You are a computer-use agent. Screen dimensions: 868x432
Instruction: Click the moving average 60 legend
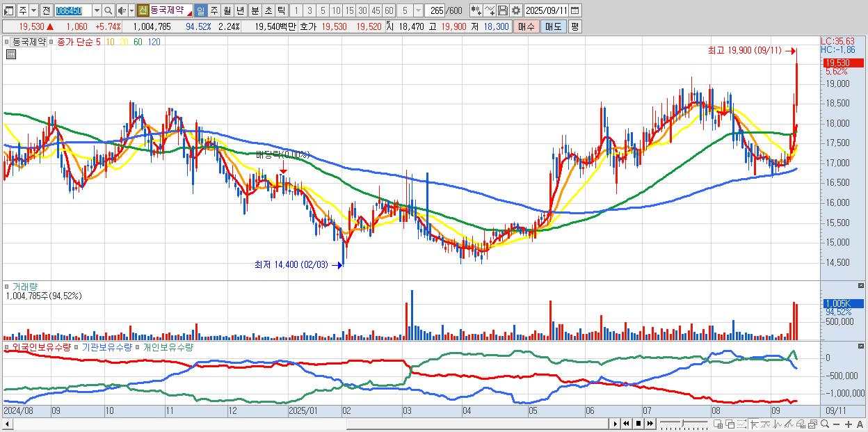point(138,42)
